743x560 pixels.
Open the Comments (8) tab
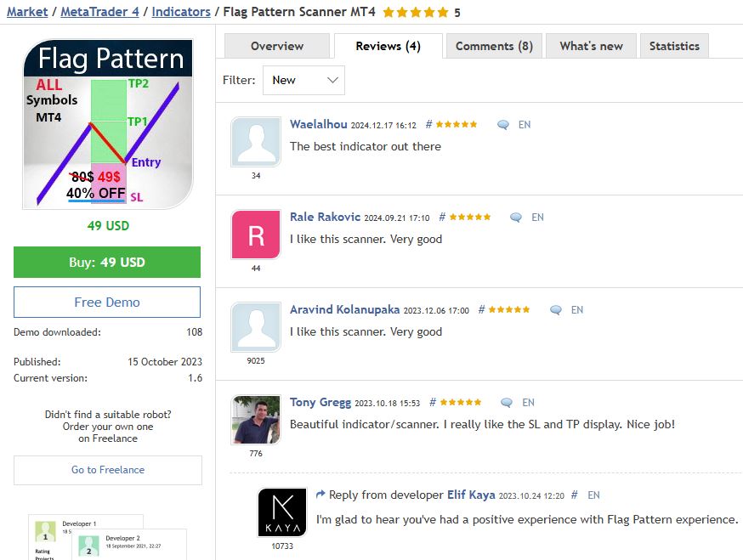[x=494, y=46]
